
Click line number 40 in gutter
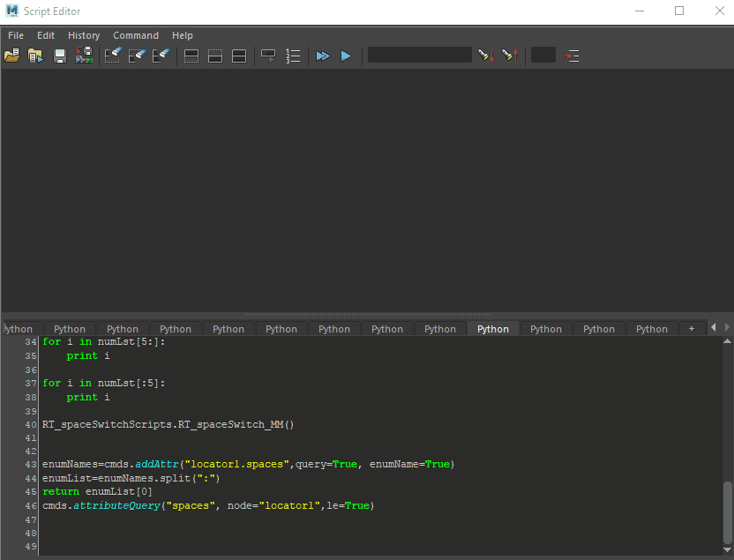(31, 425)
